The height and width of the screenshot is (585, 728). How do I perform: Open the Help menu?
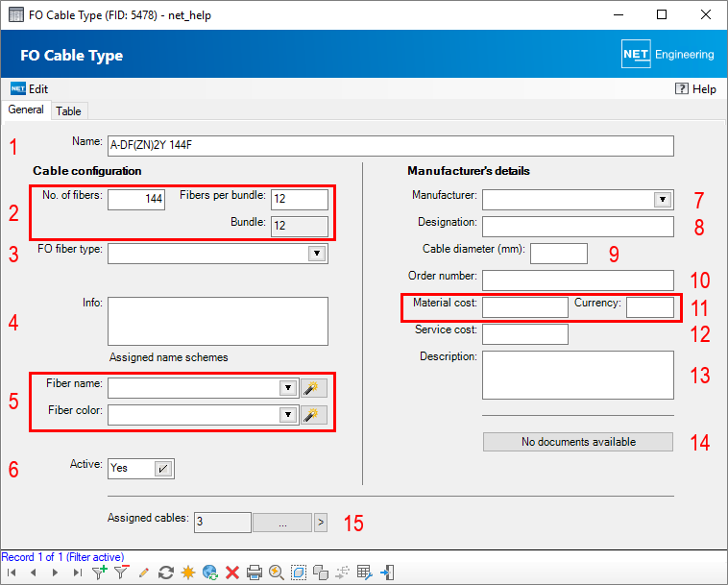[695, 88]
